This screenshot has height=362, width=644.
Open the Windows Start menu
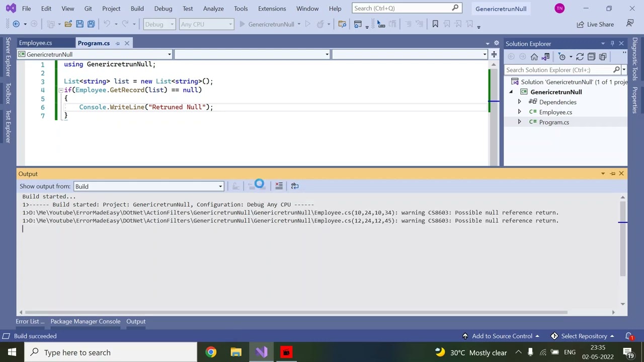click(x=12, y=352)
